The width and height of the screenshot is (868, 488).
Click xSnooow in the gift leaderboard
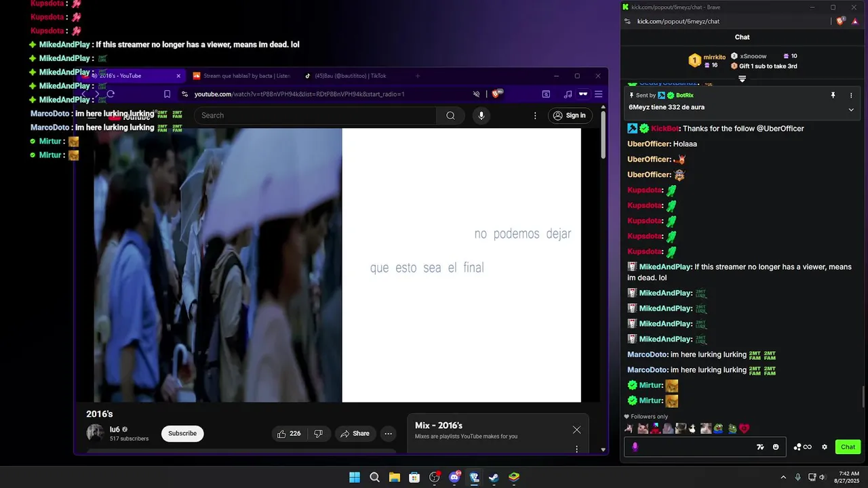pos(753,56)
